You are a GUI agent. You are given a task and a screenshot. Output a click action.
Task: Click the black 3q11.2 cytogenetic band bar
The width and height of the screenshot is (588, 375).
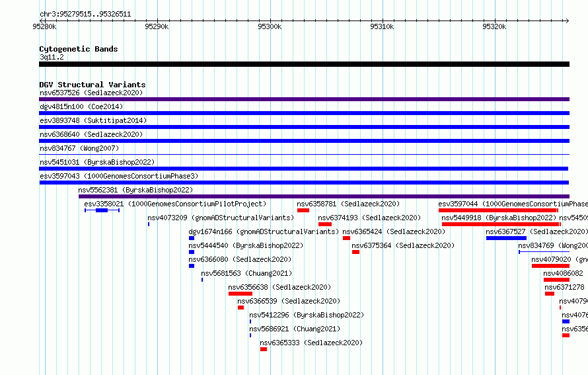point(304,64)
